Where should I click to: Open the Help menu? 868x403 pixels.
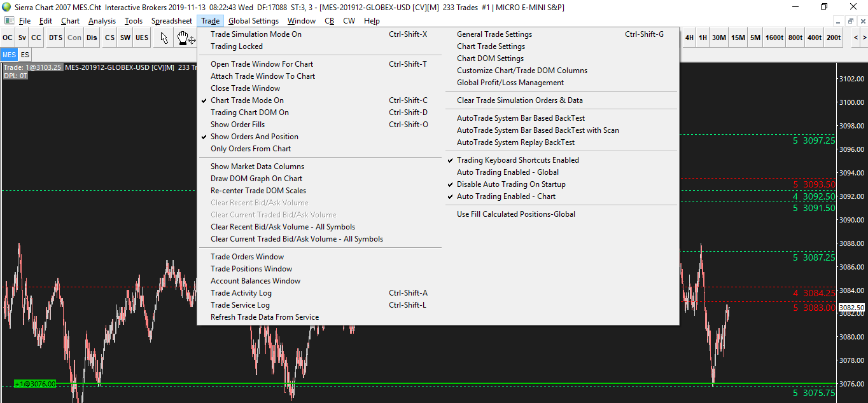click(x=372, y=21)
